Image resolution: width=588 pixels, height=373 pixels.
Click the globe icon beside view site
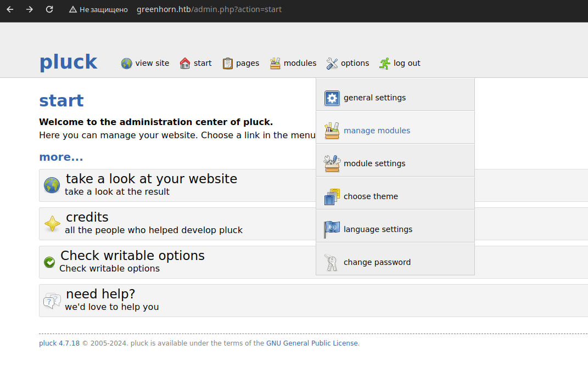pos(127,63)
